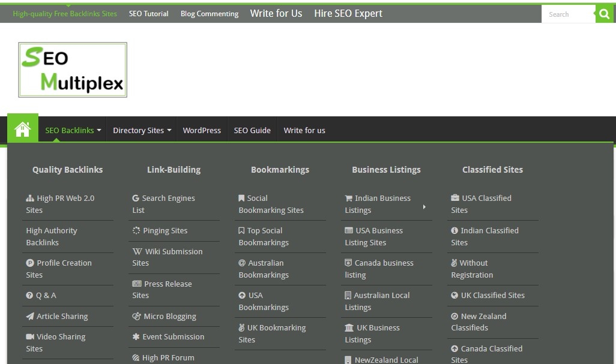Viewport: 616px width, 364px height.
Task: Click the Bookmarkings column heading
Action: coord(280,170)
